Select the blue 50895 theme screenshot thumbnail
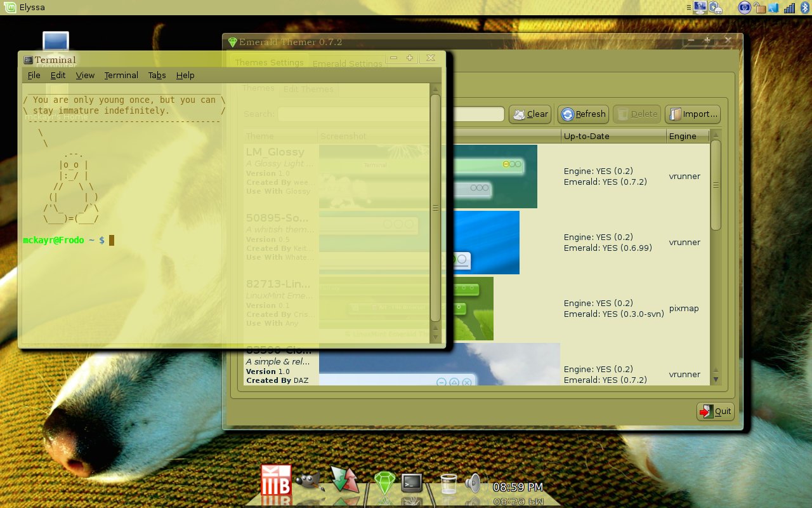The height and width of the screenshot is (508, 812). pyautogui.click(x=419, y=243)
